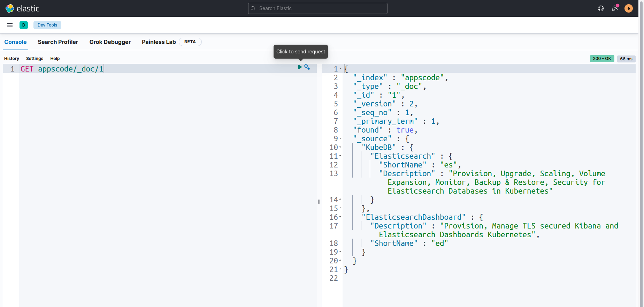Open the user avatar menu
Viewport: 644px width, 307px height.
point(629,8)
